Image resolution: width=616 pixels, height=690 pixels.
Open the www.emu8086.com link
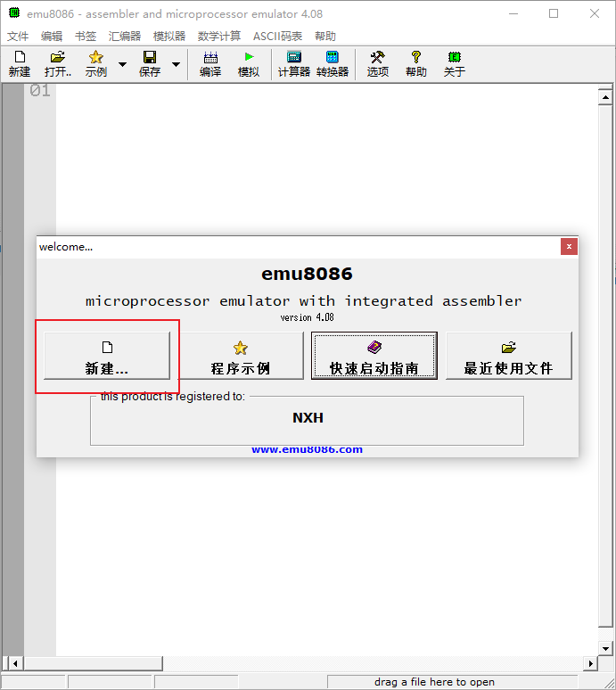[x=308, y=449]
